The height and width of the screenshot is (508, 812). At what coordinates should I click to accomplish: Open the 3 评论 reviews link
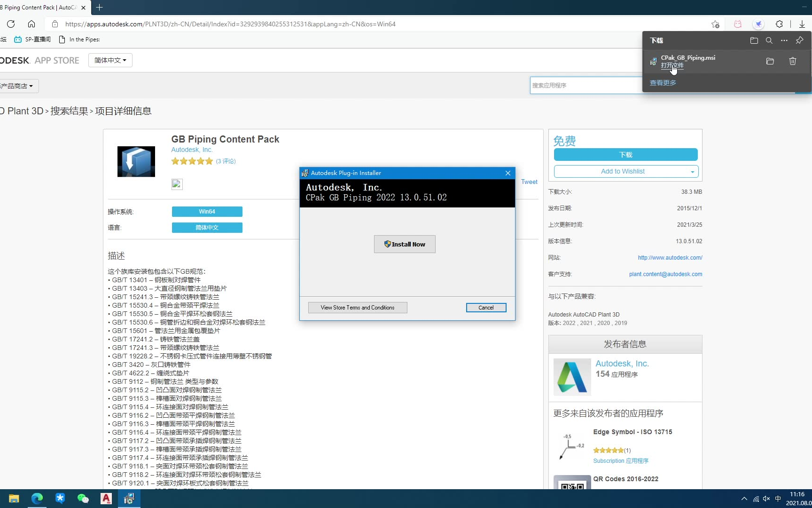click(x=226, y=161)
